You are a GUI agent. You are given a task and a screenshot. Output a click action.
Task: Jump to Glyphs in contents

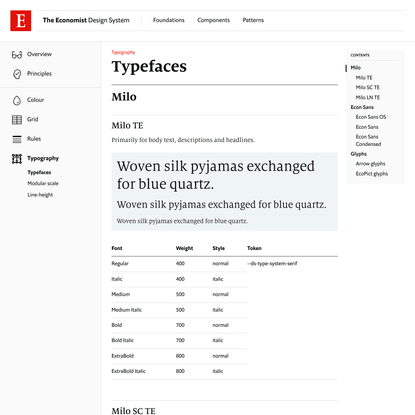tap(359, 154)
